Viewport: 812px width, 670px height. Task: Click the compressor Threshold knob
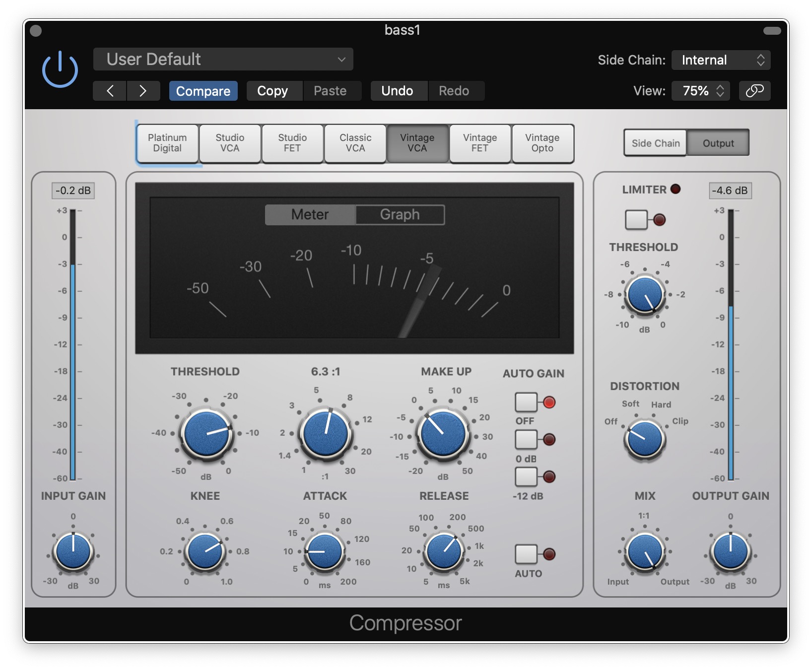click(206, 433)
